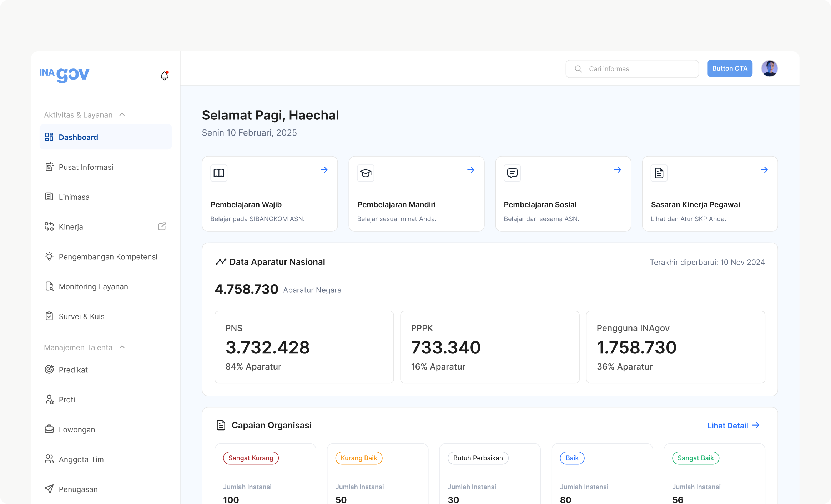Go to Pusat Informasi menu
This screenshot has width=831, height=504.
pos(86,167)
